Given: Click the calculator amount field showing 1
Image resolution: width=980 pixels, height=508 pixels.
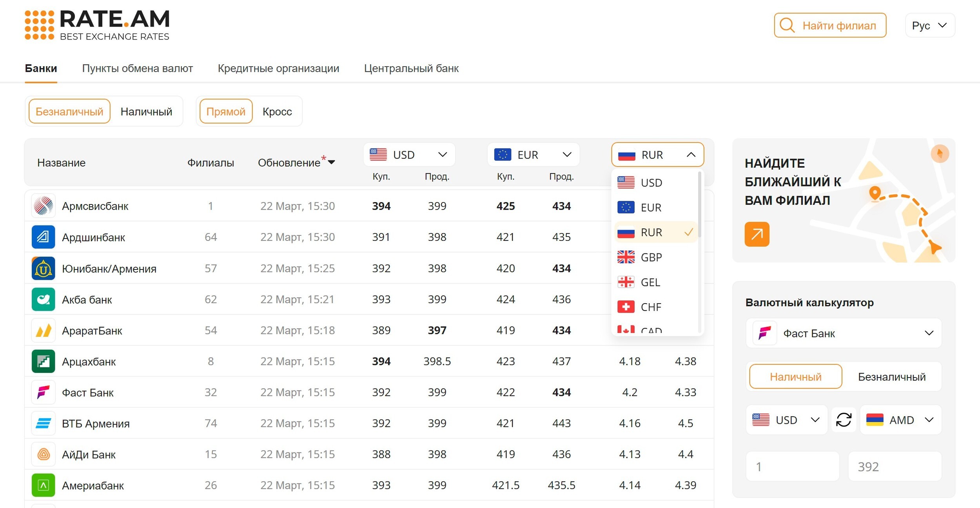Looking at the screenshot, I should (x=792, y=466).
